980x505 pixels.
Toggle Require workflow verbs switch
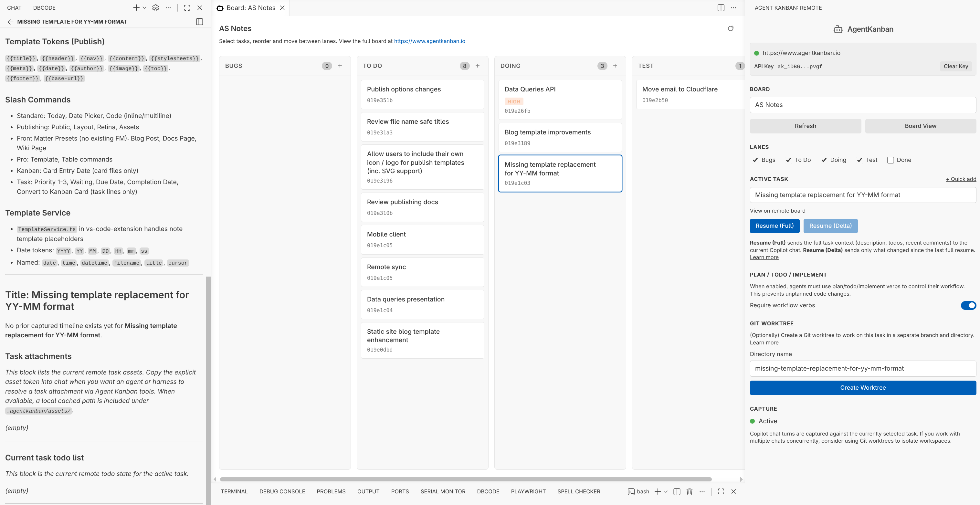[x=968, y=306]
